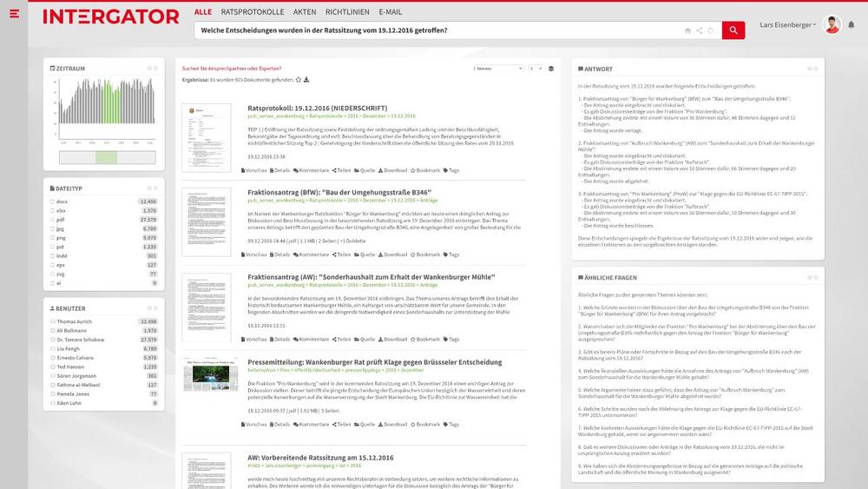Open Vorschau for Ratsprotokoll 19.12.2016
Image resolution: width=868 pixels, height=489 pixels.
pyautogui.click(x=254, y=170)
